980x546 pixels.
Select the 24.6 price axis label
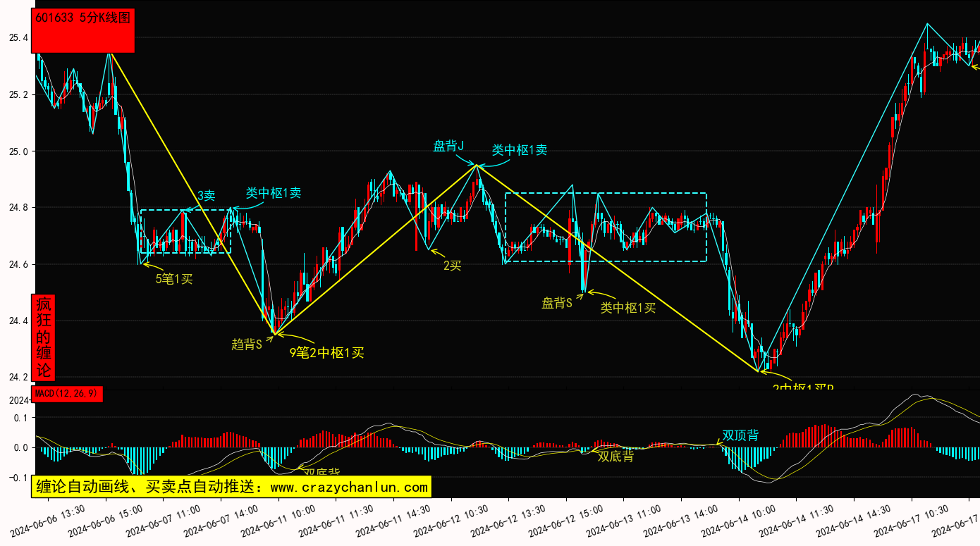click(18, 264)
